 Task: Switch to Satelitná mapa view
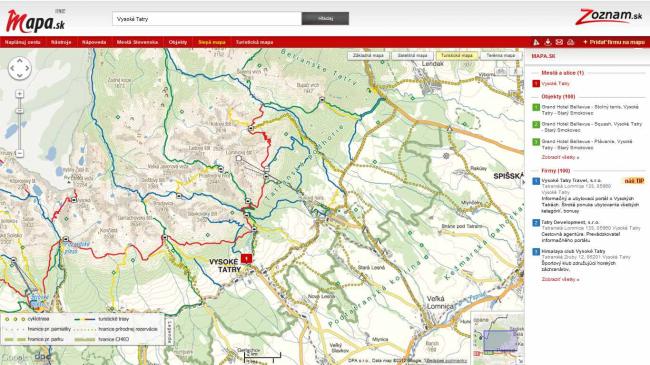tap(412, 56)
